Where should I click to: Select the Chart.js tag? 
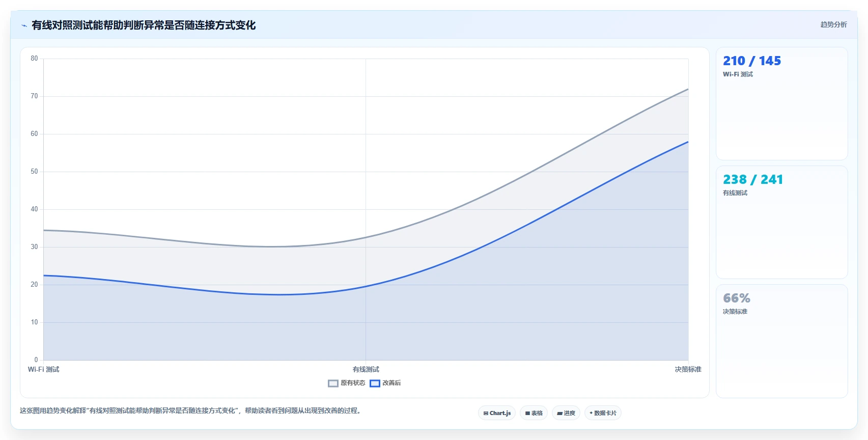point(497,413)
